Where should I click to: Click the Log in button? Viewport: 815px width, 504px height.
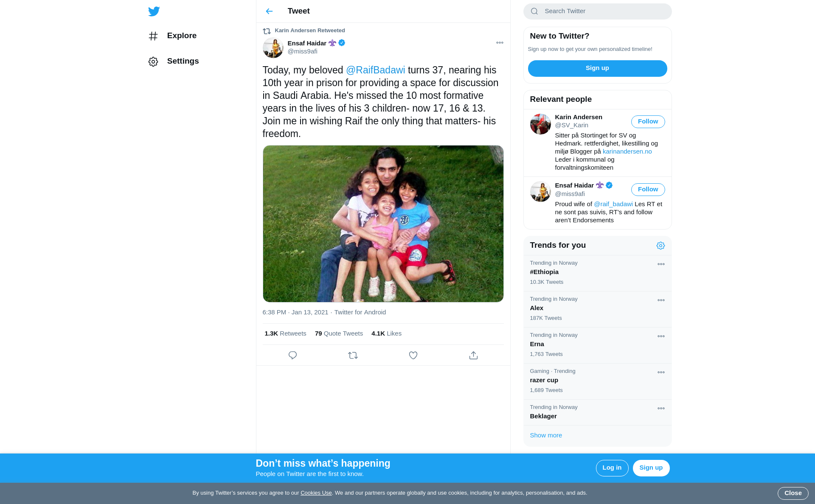click(612, 468)
